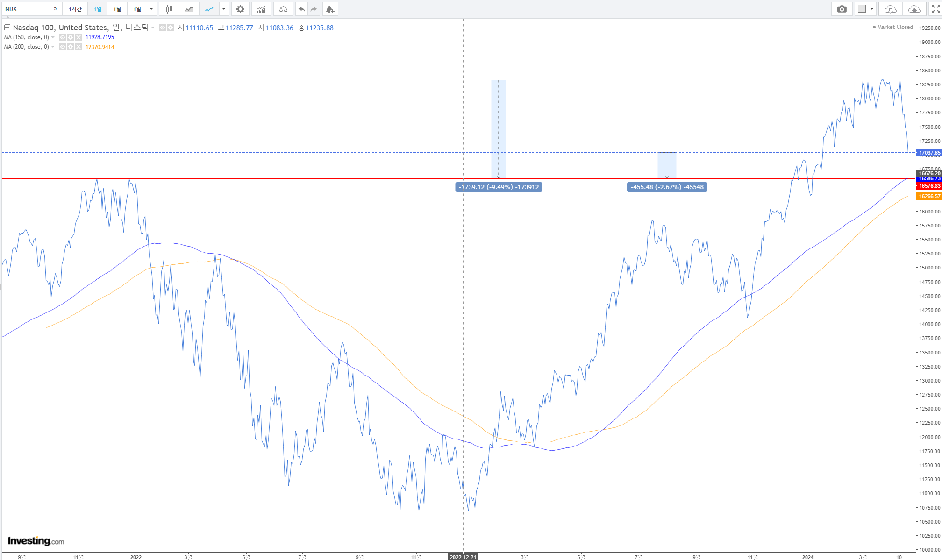
Task: Expand the time interval dropdown arrow
Action: point(151,9)
